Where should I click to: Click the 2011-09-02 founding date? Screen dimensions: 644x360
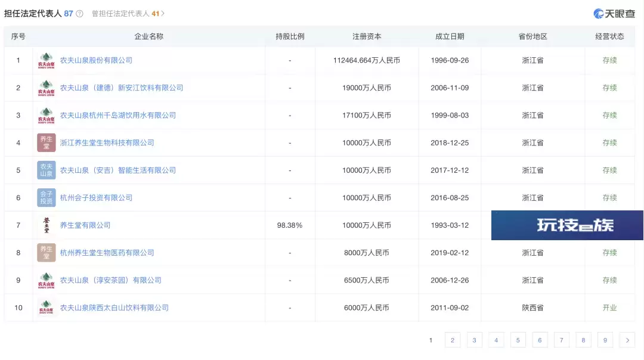point(450,308)
